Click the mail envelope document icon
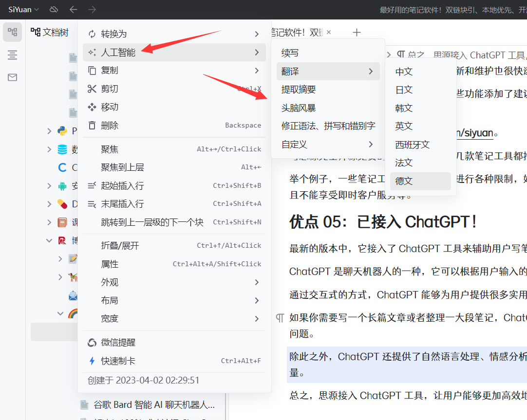The height and width of the screenshot is (420, 527). [73, 295]
